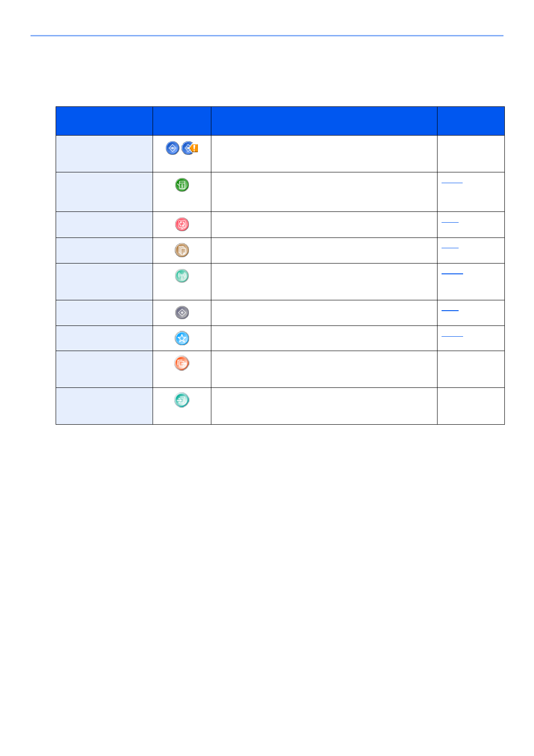The image size is (534, 756).
Task: Click the wide blue header cell above descriptions
Action: [324, 121]
